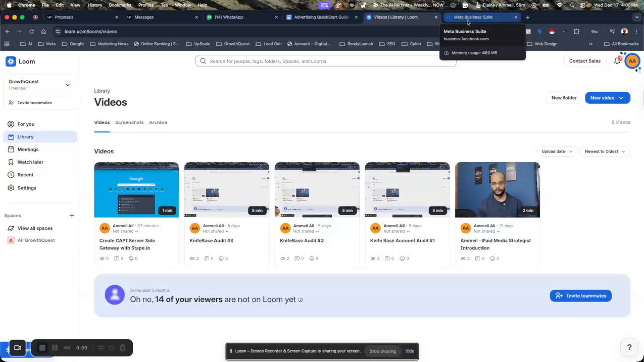Image resolution: width=644 pixels, height=362 pixels.
Task: Click the info icon beside the viewers message
Action: 300,300
